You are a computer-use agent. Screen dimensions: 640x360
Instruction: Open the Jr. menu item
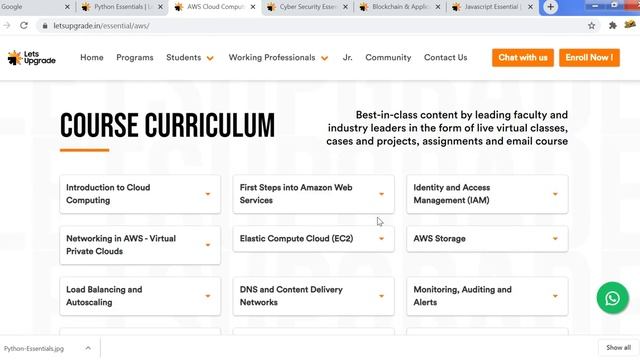(x=347, y=58)
